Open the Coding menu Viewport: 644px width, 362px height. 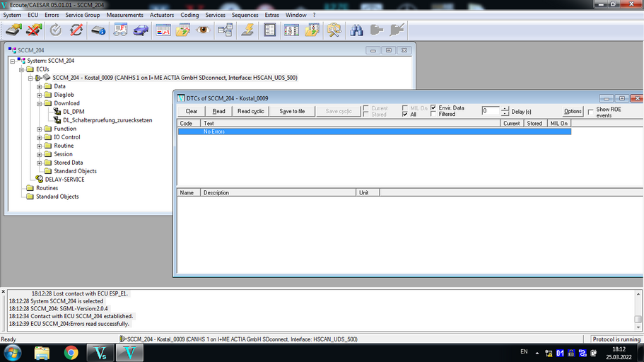coord(189,15)
